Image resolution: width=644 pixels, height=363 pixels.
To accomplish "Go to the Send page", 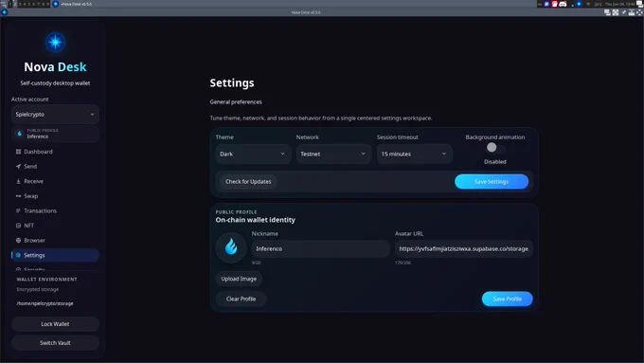I will click(x=55, y=167).
